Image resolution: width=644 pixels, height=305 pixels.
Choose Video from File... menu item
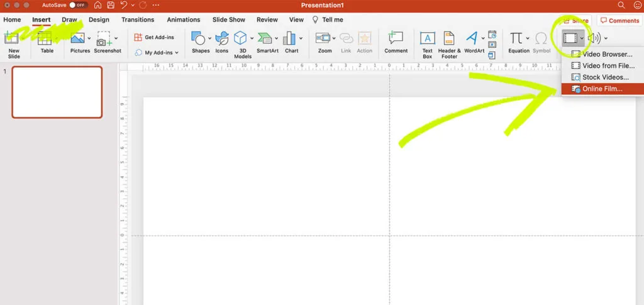[x=602, y=65]
